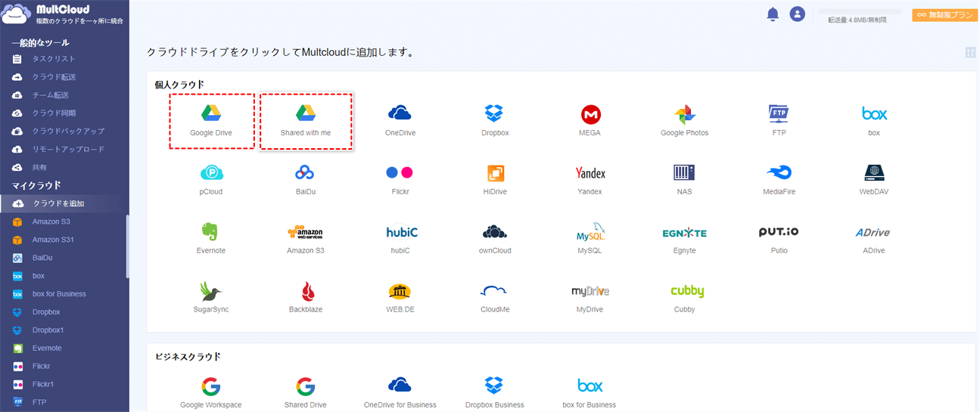Select Evernote in the cloud grid

211,239
